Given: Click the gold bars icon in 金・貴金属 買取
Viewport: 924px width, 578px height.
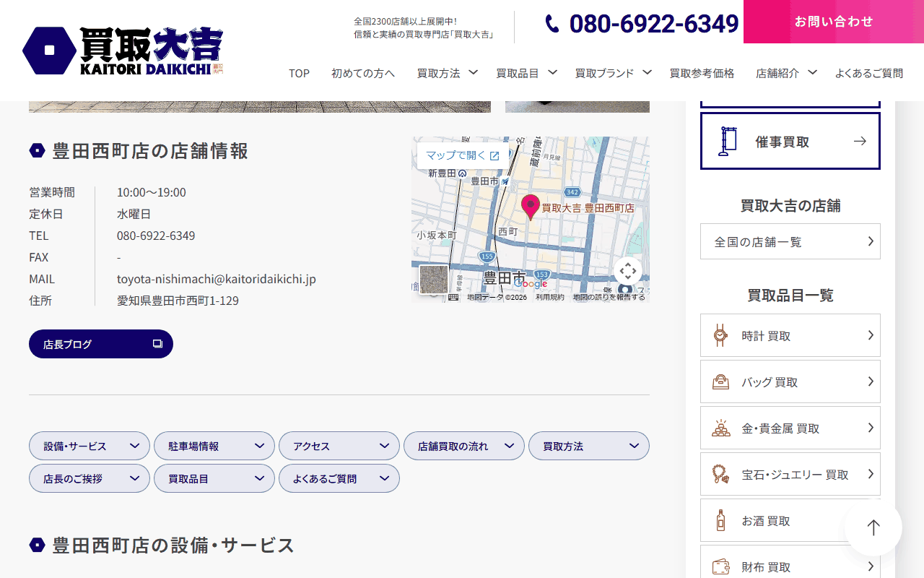Looking at the screenshot, I should point(720,428).
